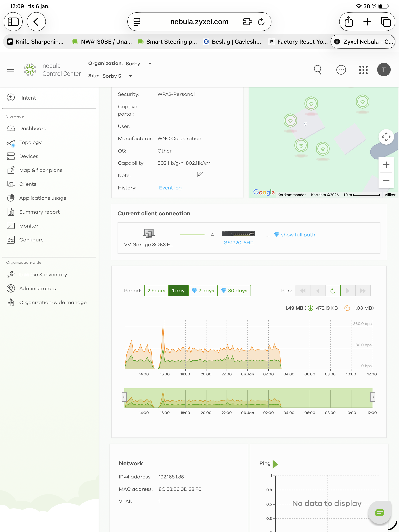Screen dimensions: 399x532
Task: Click the user avatar T icon
Action: [x=384, y=70]
